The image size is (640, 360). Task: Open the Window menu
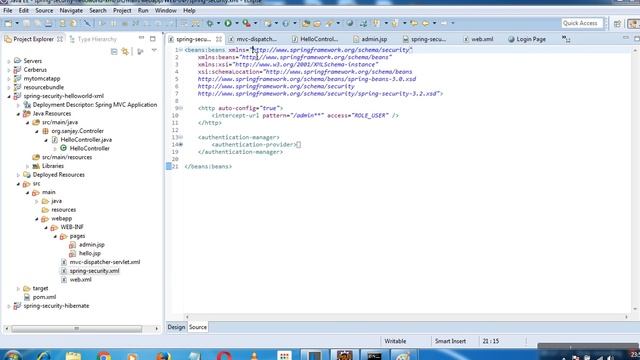pyautogui.click(x=165, y=10)
